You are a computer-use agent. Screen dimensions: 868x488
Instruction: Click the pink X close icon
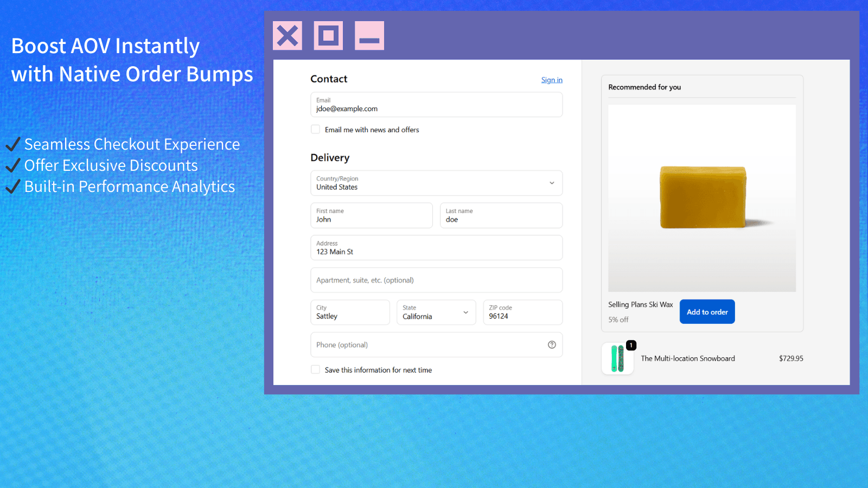click(x=288, y=36)
